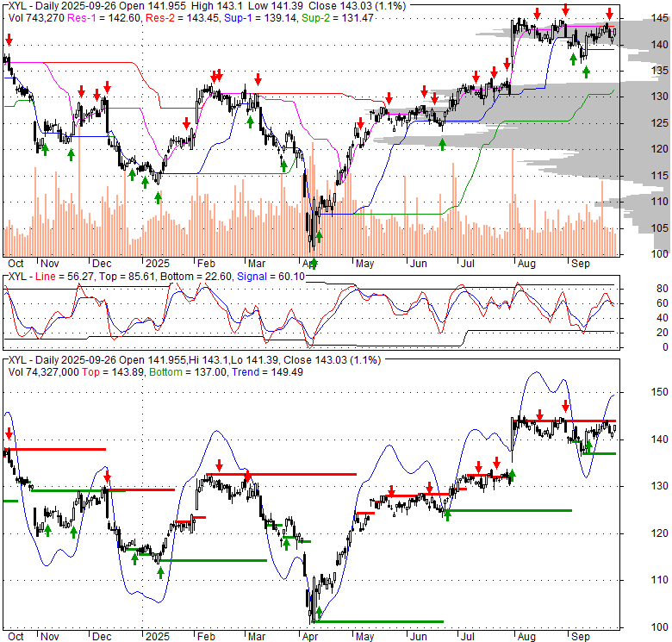Click Close 143.03 (1.1%) in bottom chart title
The image size is (672, 642).
pos(333,360)
